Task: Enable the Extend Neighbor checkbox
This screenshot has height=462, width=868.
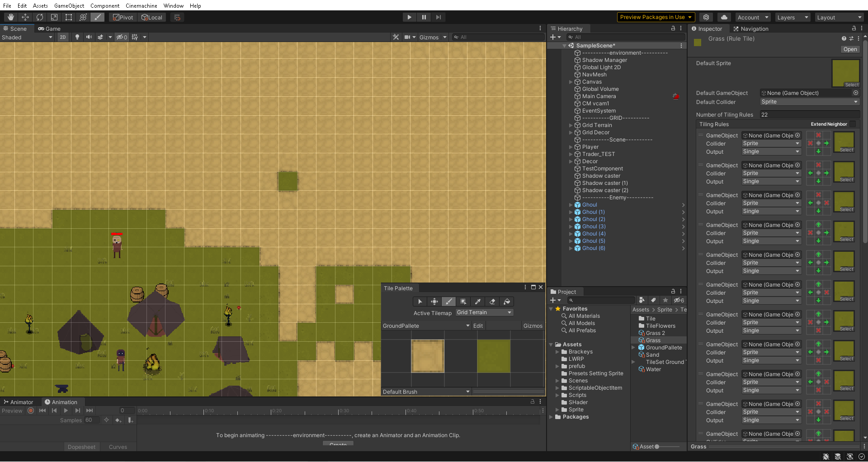Action: coord(852,124)
